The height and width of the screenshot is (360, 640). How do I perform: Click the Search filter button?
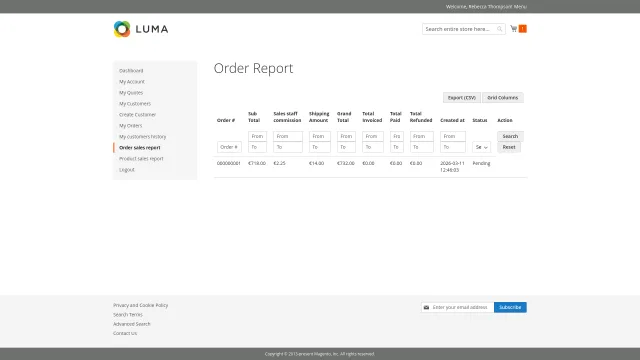tap(510, 136)
